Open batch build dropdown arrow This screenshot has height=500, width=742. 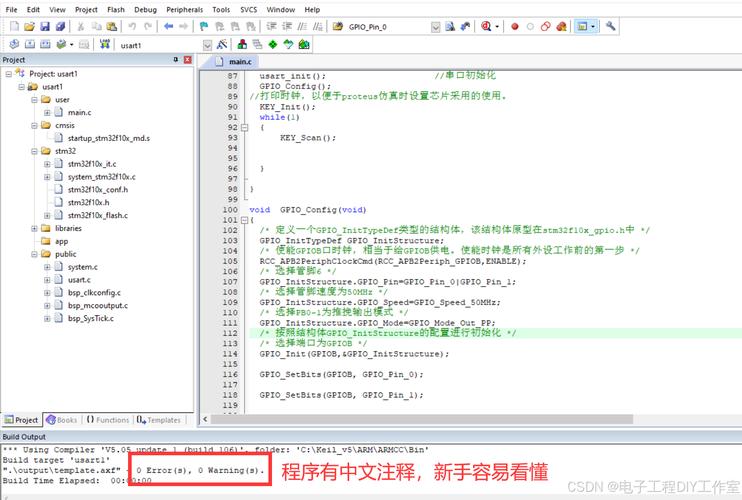point(71,44)
